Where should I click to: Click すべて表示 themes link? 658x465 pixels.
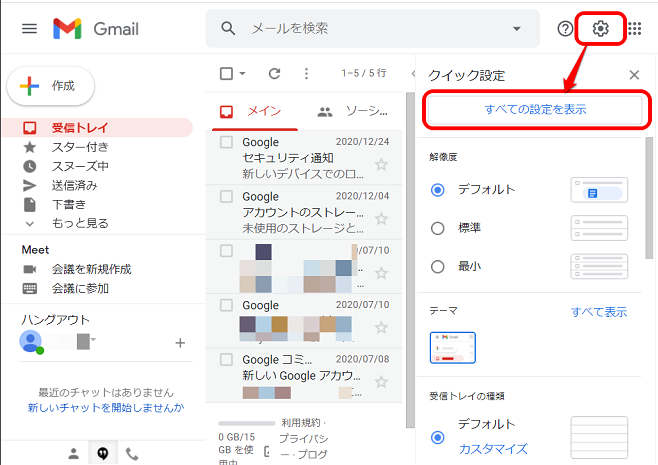599,312
